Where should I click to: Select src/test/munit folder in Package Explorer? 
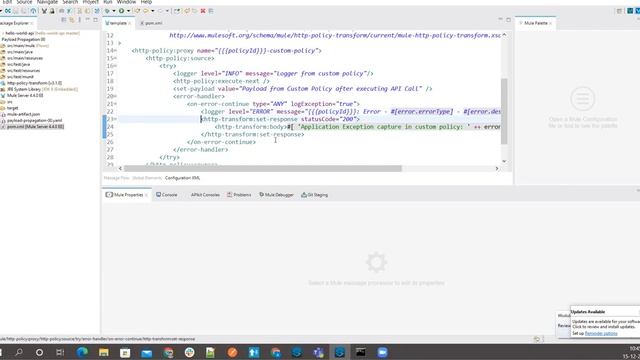[x=17, y=77]
